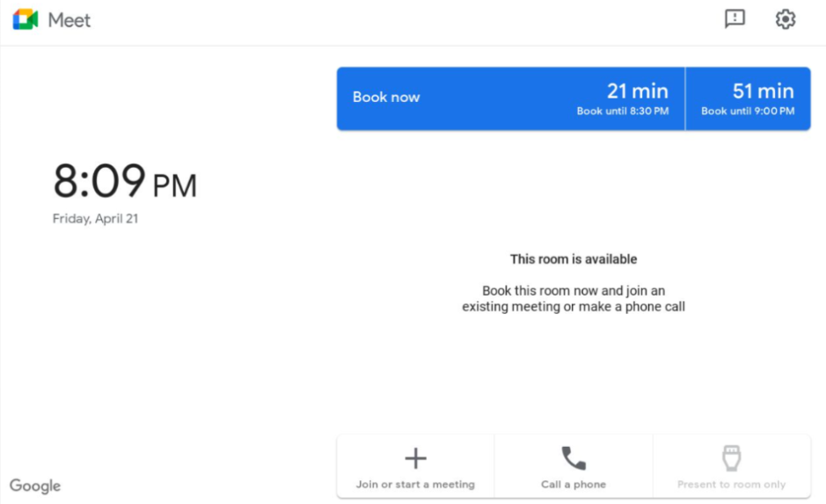This screenshot has width=826, height=504.
Task: Click "This room is available" heading
Action: [x=574, y=259]
